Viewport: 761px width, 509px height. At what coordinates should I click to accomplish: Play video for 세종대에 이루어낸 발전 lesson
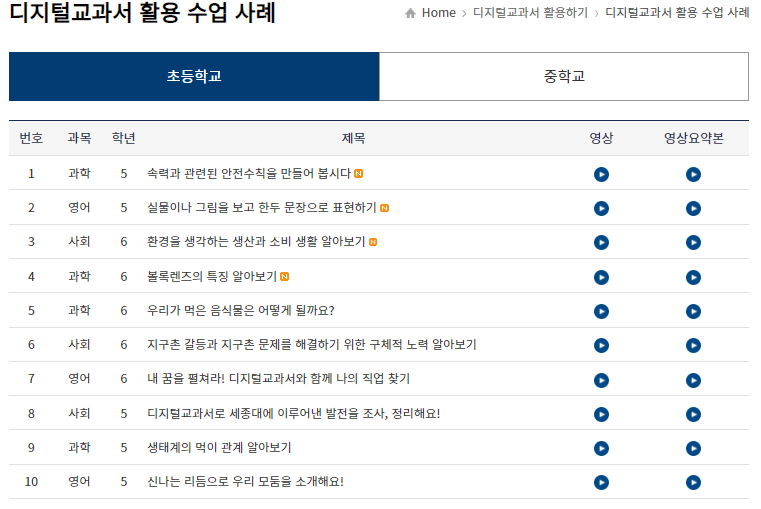(x=601, y=414)
